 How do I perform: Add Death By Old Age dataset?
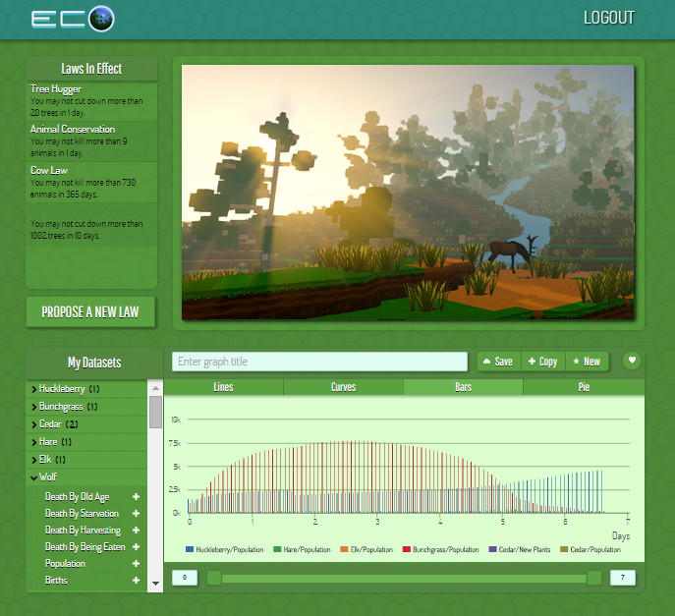coord(137,497)
